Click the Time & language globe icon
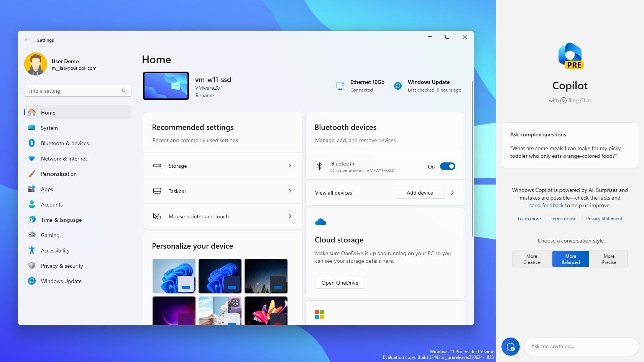 [x=32, y=219]
